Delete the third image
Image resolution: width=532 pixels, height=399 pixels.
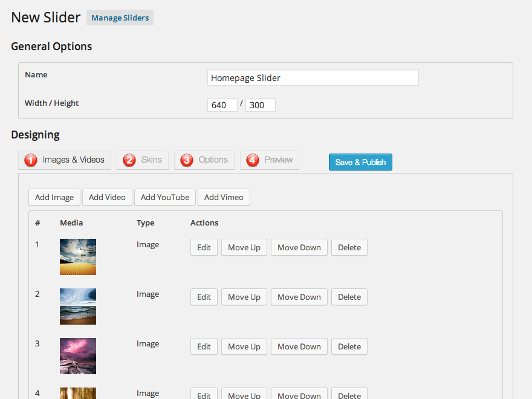[x=349, y=346]
